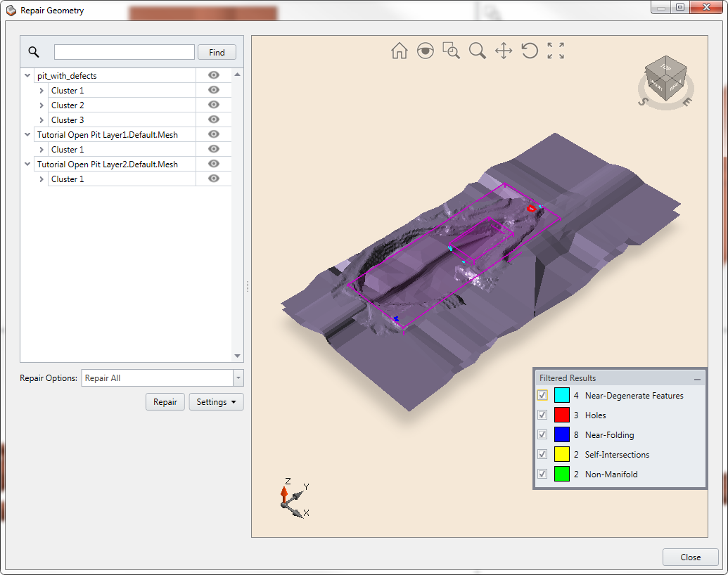728x575 pixels.
Task: Click the green Non-Manifold swatch
Action: pyautogui.click(x=562, y=474)
